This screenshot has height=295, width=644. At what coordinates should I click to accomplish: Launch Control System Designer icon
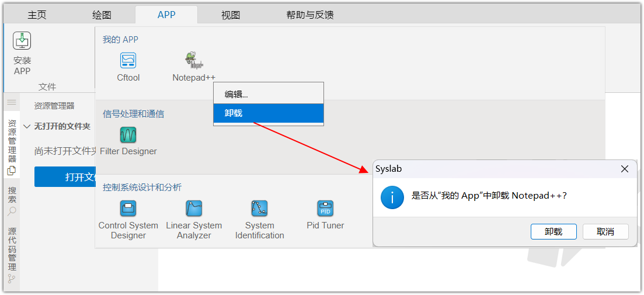coord(128,209)
